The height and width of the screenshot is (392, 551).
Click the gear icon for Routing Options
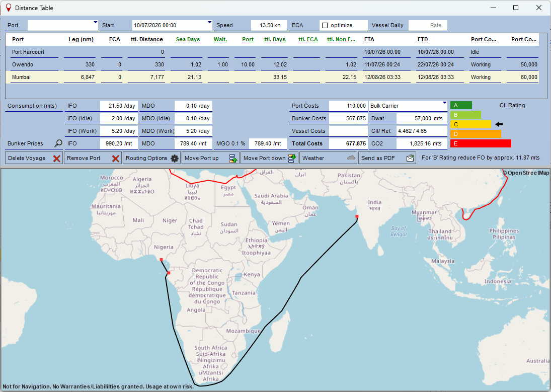click(x=175, y=158)
